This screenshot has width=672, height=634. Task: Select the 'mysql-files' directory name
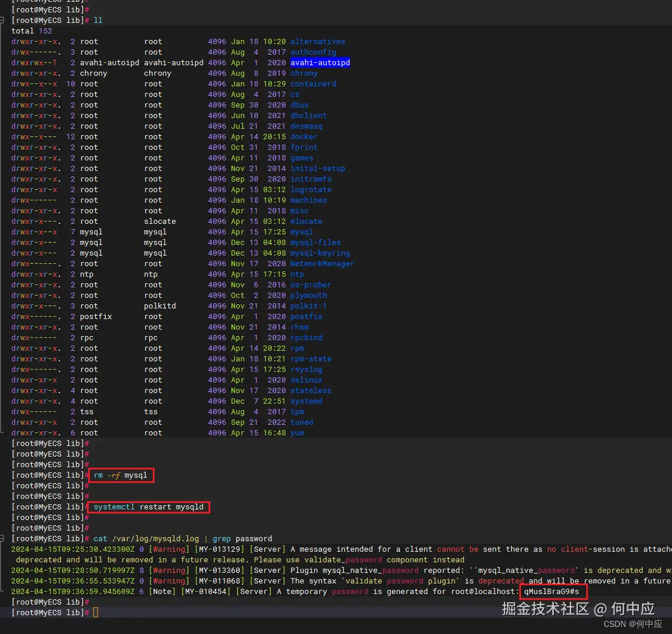pyautogui.click(x=315, y=242)
